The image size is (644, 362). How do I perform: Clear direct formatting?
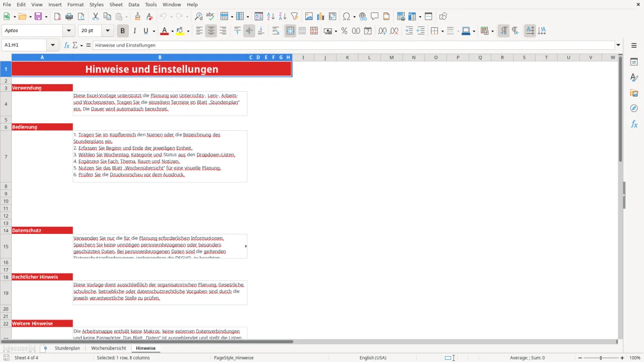click(149, 17)
